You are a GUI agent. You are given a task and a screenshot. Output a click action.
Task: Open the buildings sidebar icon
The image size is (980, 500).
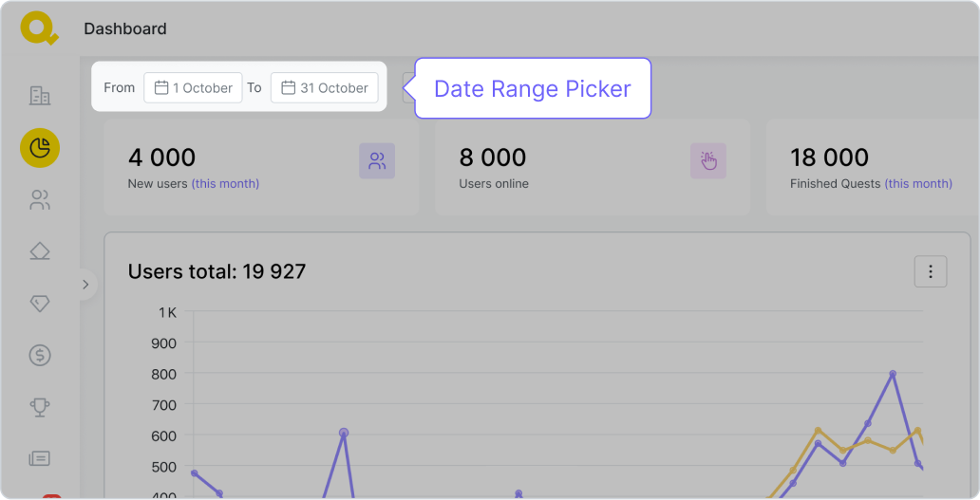[x=40, y=96]
